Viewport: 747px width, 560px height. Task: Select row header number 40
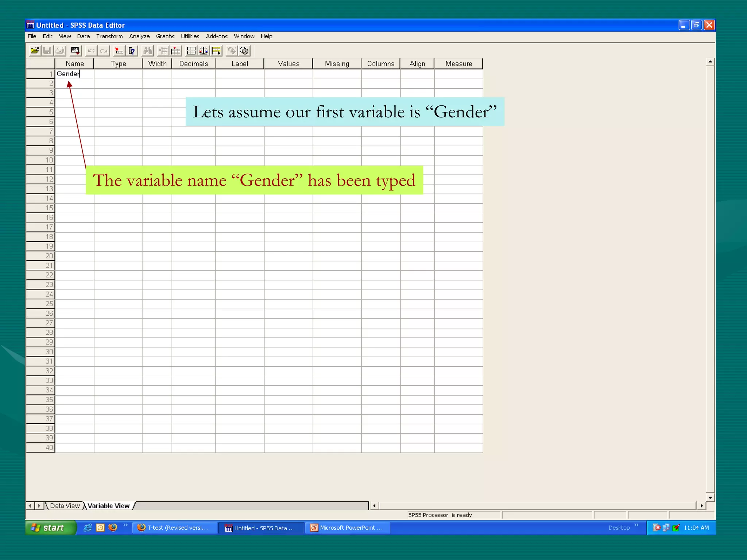[40, 448]
